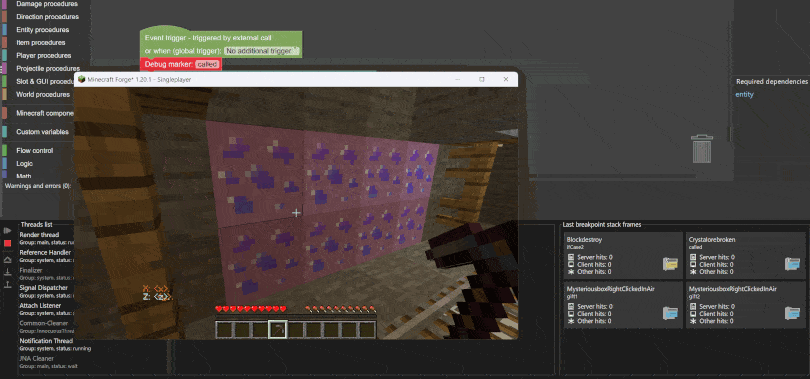Open Player procedures toolbox category
The height and width of the screenshot is (379, 810).
(x=43, y=56)
